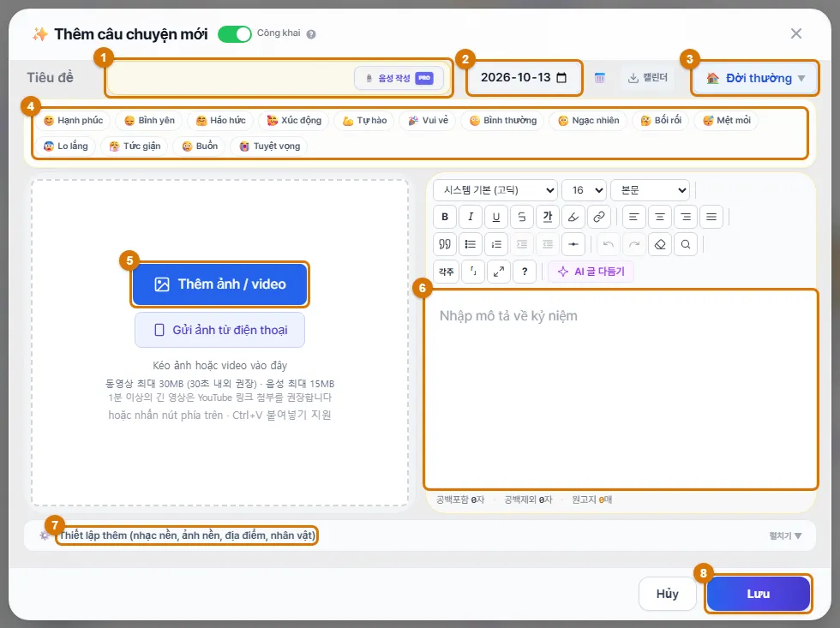
Task: Open search with the magnifier icon
Action: pyautogui.click(x=686, y=244)
